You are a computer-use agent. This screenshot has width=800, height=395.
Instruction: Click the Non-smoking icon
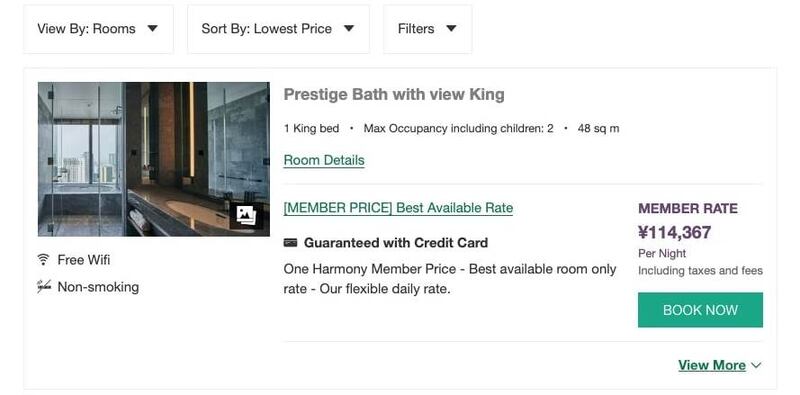(44, 287)
